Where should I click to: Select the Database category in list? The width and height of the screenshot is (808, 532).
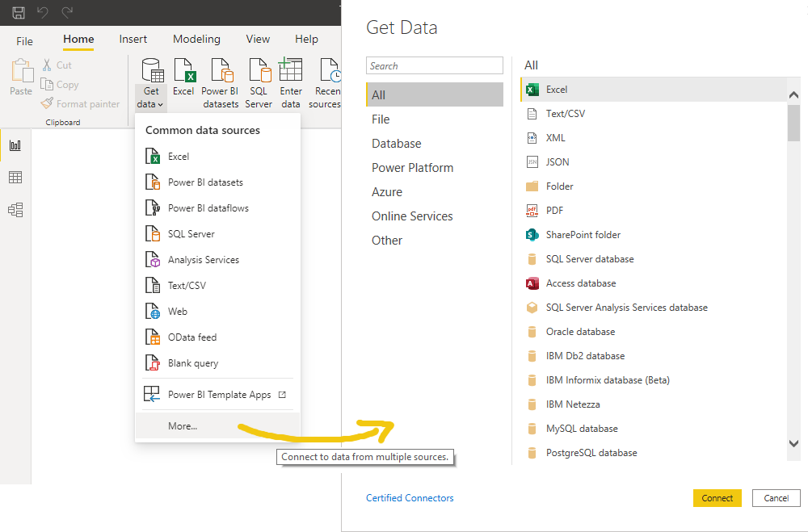(x=396, y=144)
